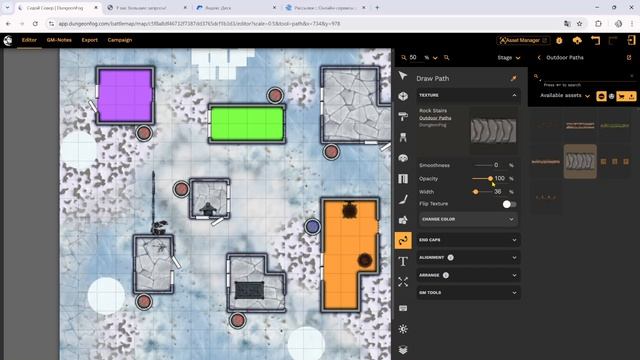Select the highlighted Rock Stairs asset tile
Screen dimensions: 640x360
[580, 161]
